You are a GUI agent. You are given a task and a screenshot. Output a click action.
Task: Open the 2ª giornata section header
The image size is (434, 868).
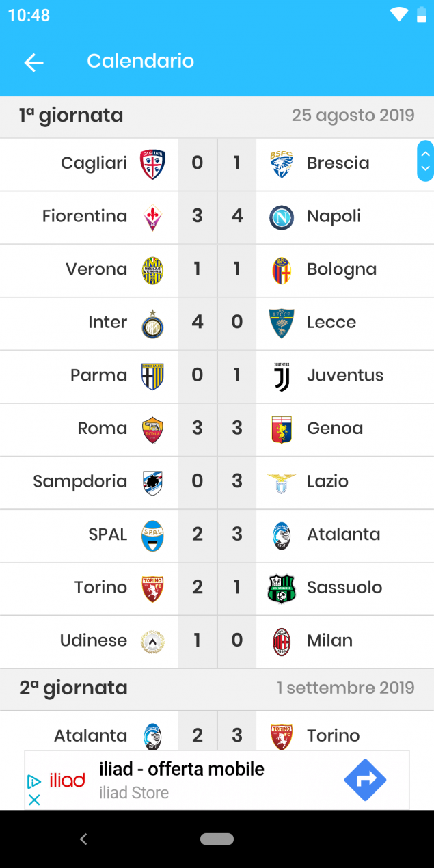pyautogui.click(x=217, y=688)
